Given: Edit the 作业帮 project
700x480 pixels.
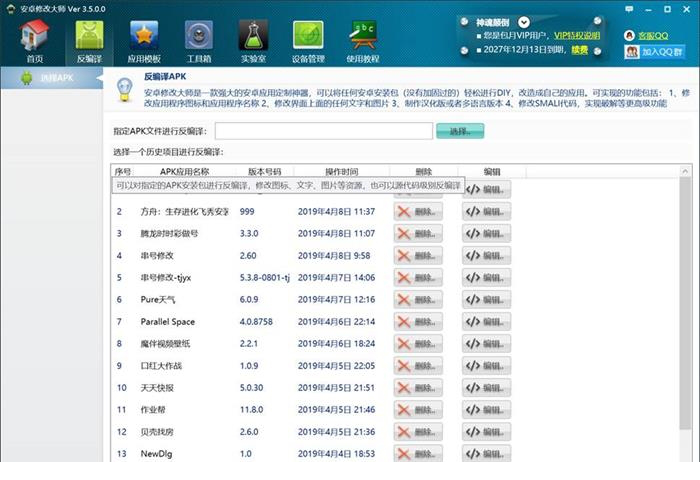Looking at the screenshot, I should click(486, 409).
